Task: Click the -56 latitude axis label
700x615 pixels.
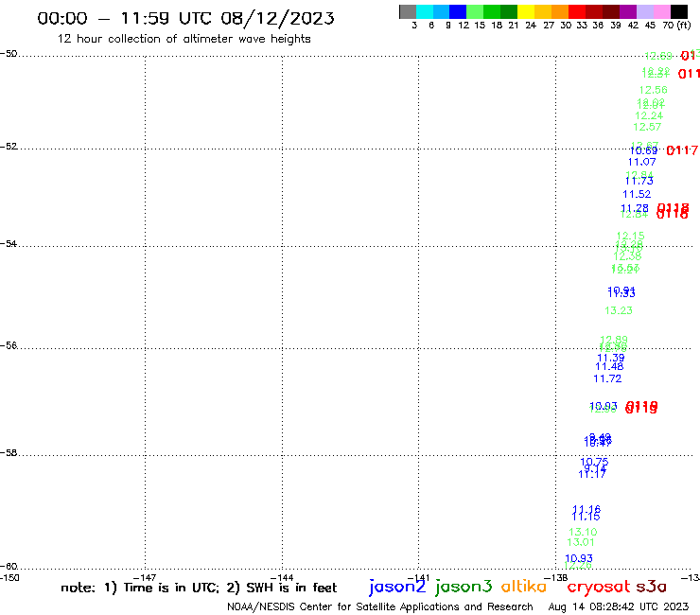Action: tap(9, 345)
